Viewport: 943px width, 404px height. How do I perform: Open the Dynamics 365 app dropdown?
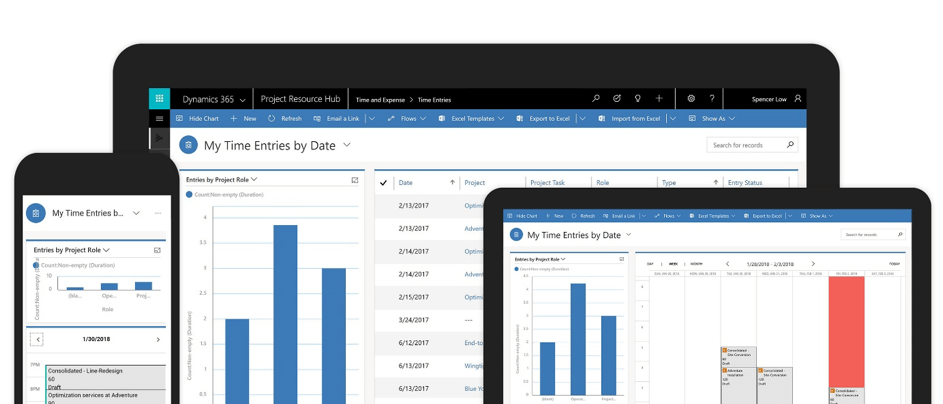pyautogui.click(x=213, y=99)
